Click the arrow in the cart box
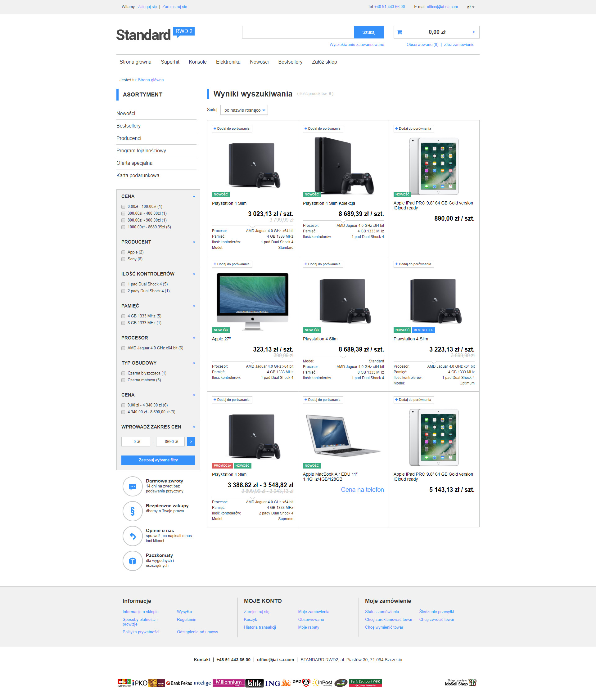The image size is (596, 700). point(474,32)
